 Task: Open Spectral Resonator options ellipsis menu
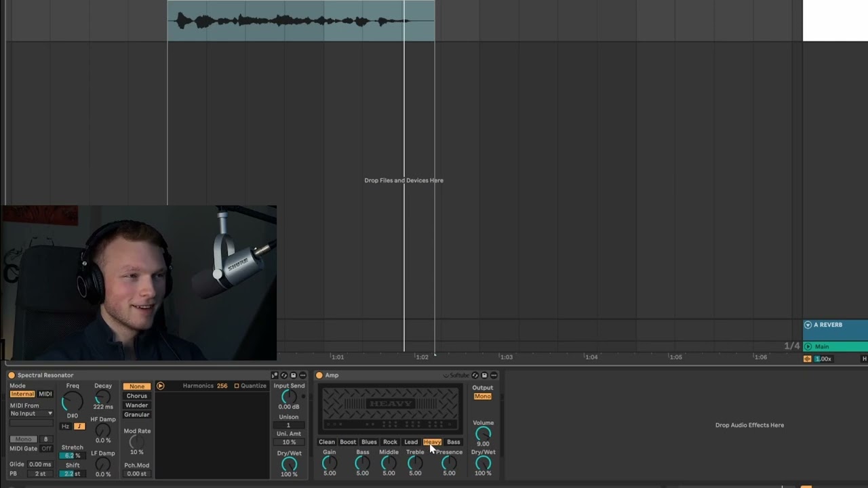coord(302,375)
